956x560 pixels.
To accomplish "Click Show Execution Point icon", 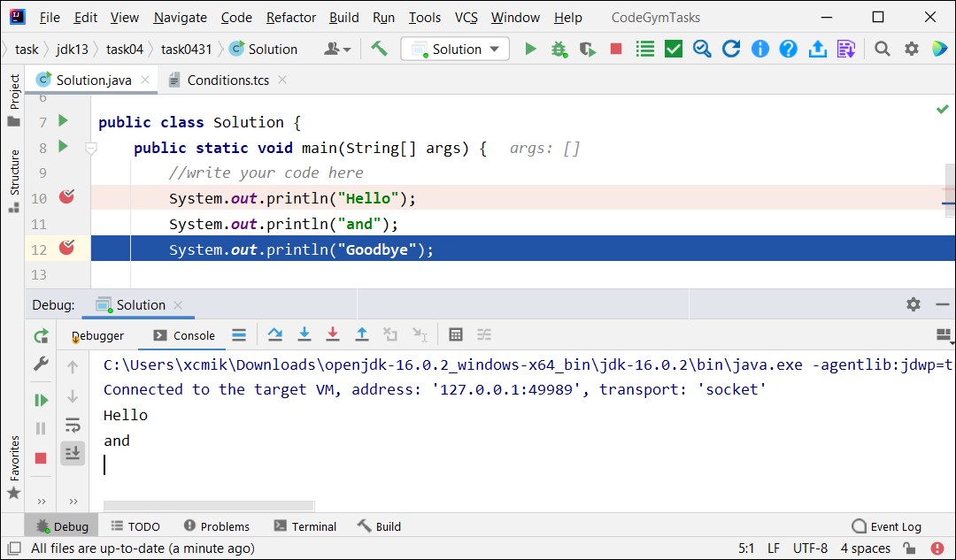I will [239, 334].
